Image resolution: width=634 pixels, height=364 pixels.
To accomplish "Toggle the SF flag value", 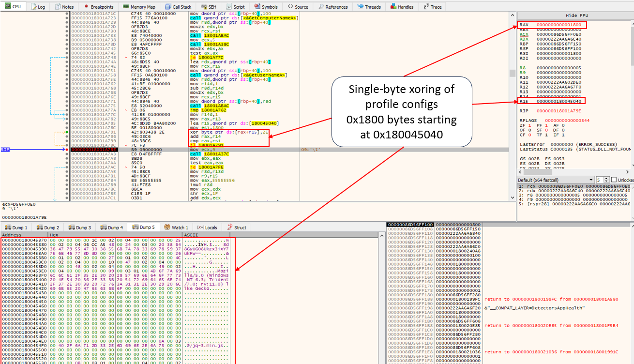I will pyautogui.click(x=547, y=129).
